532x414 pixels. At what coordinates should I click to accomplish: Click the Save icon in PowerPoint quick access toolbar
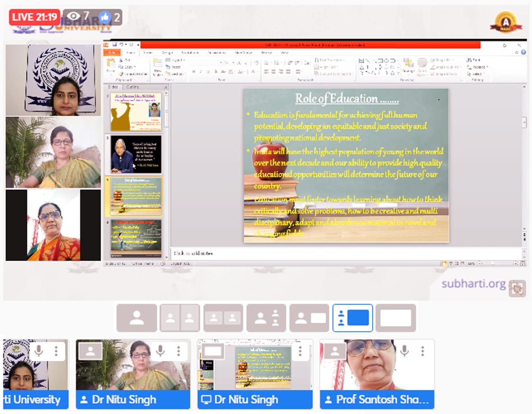[115, 44]
